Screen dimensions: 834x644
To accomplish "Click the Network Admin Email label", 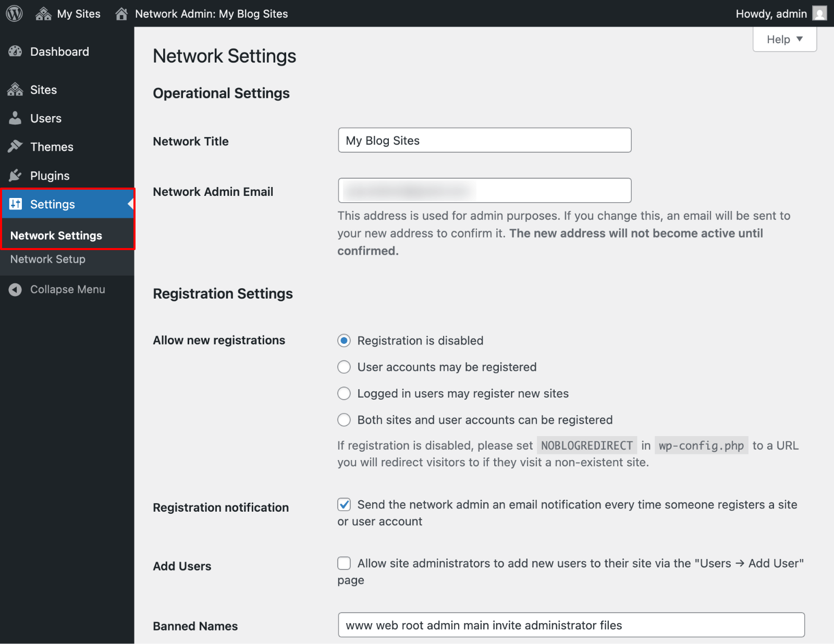I will [x=213, y=192].
